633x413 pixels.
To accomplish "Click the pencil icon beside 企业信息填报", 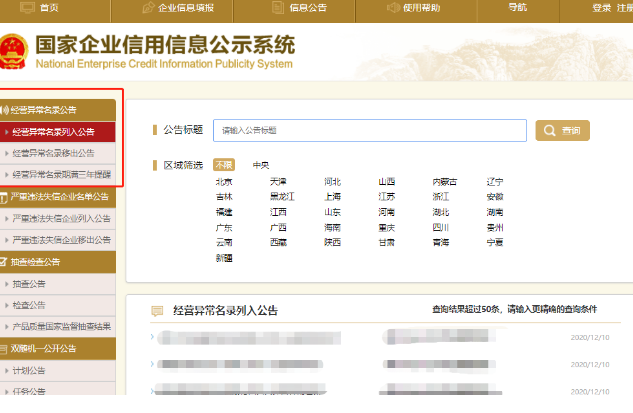I will [149, 8].
